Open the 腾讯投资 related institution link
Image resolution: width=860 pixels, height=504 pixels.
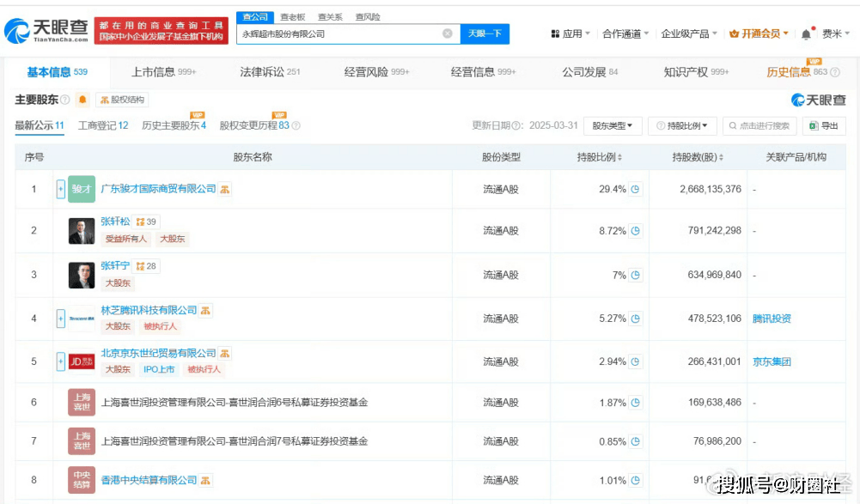(x=772, y=319)
